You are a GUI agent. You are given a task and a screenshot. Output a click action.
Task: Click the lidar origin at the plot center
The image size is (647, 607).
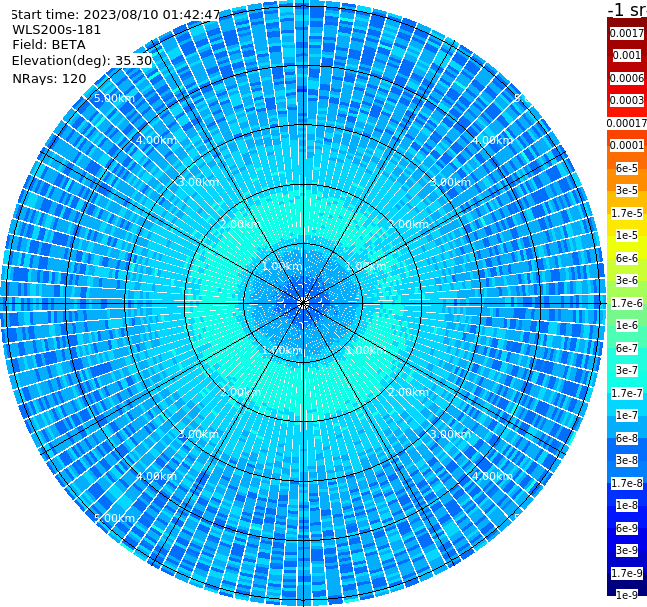click(x=303, y=303)
